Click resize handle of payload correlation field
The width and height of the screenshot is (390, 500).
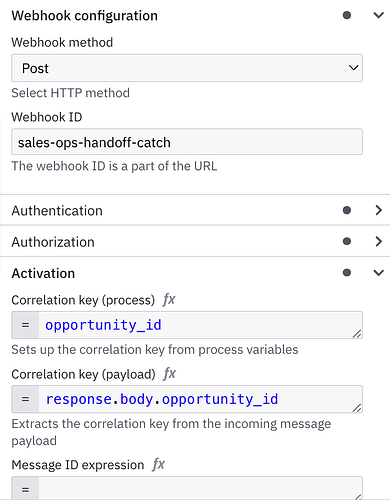click(x=357, y=408)
